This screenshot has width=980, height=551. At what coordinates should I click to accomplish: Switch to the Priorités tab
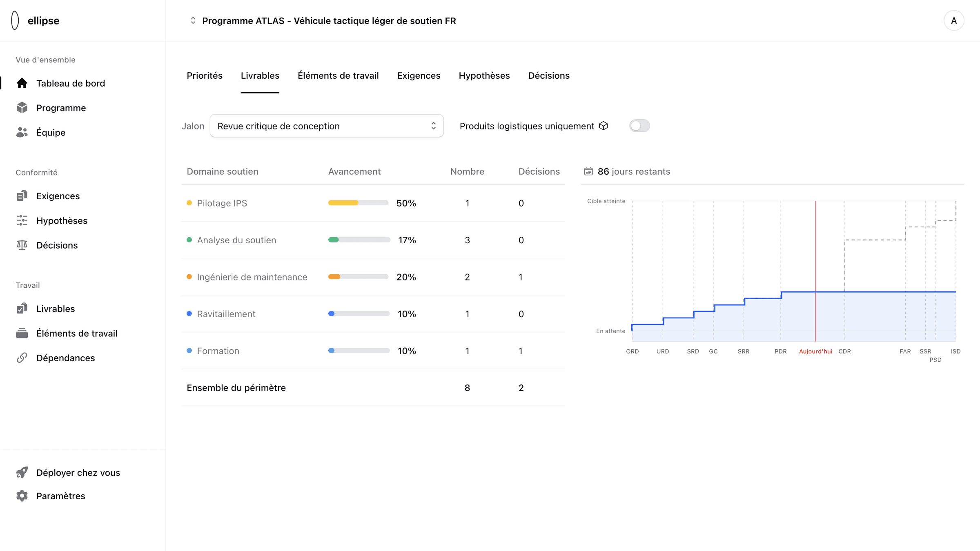[205, 76]
